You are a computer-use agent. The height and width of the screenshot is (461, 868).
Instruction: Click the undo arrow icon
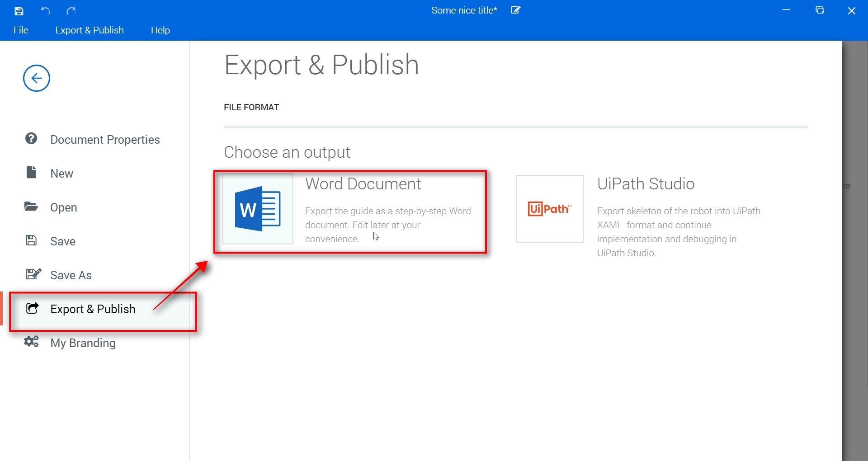pyautogui.click(x=45, y=10)
